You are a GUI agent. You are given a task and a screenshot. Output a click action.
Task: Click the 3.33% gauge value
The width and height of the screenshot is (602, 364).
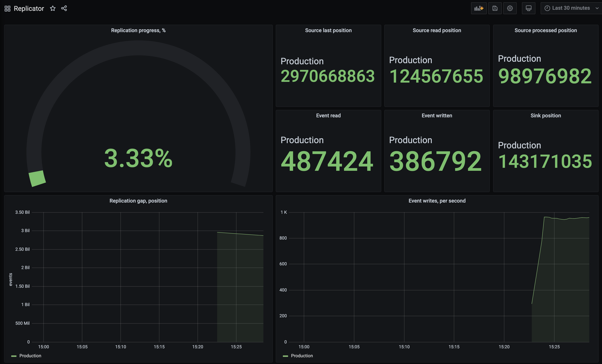pyautogui.click(x=138, y=158)
